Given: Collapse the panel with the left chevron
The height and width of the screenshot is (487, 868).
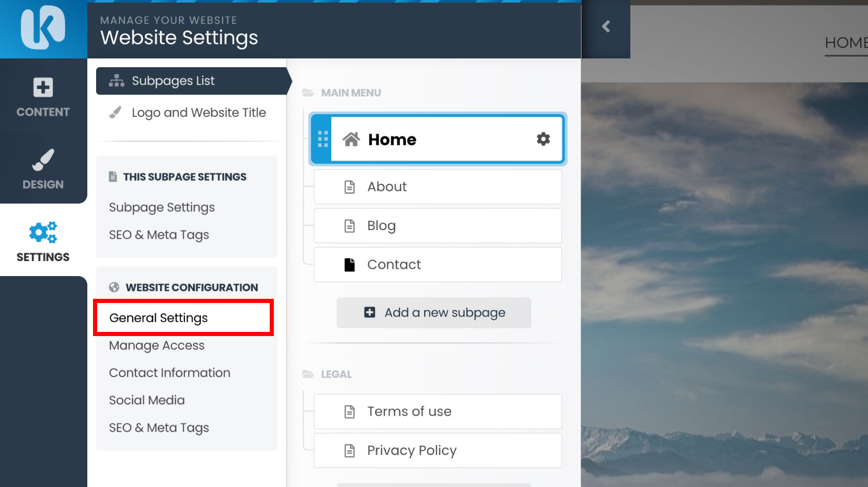Looking at the screenshot, I should pos(606,26).
